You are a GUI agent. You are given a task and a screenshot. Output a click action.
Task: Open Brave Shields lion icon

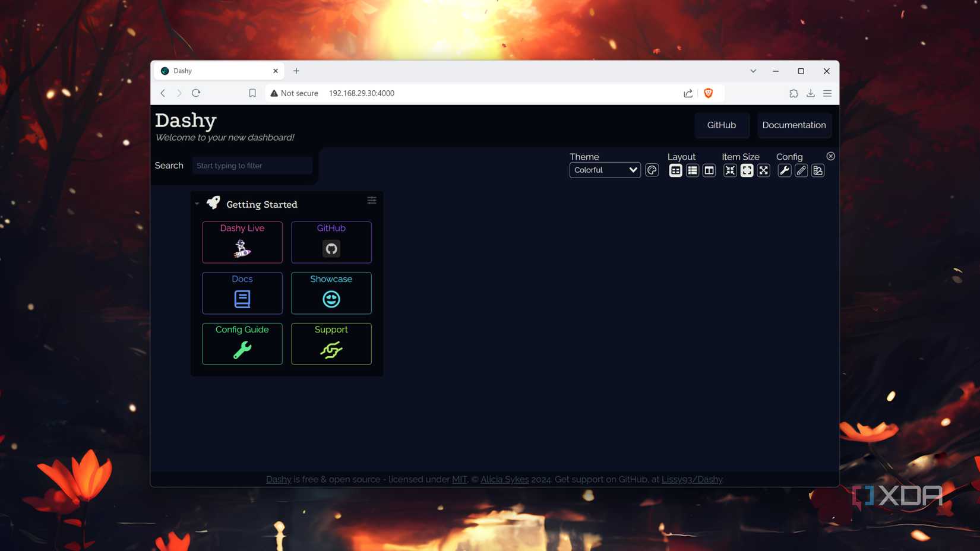[x=708, y=93]
